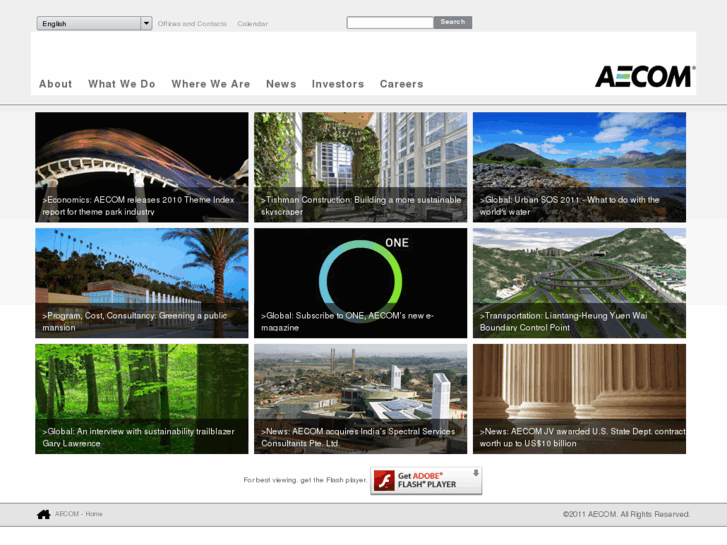Click the Flash player logo icon
Screen dimensions: 727x545
click(384, 481)
